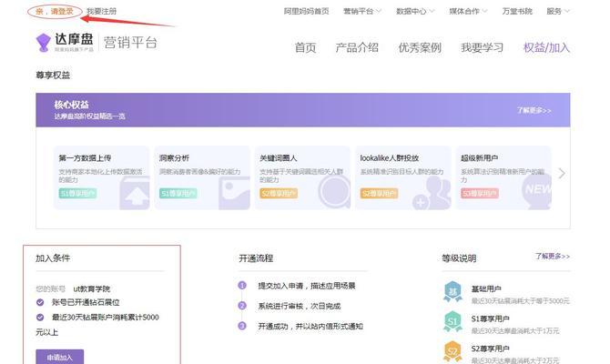Open the 产品介绍 tab
Screen dimensions: 610x364
point(357,48)
